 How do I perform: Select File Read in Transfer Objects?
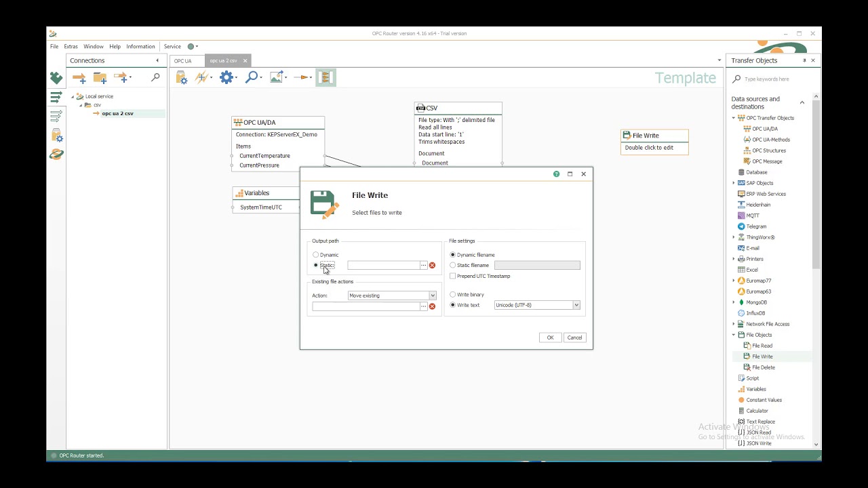click(x=762, y=346)
